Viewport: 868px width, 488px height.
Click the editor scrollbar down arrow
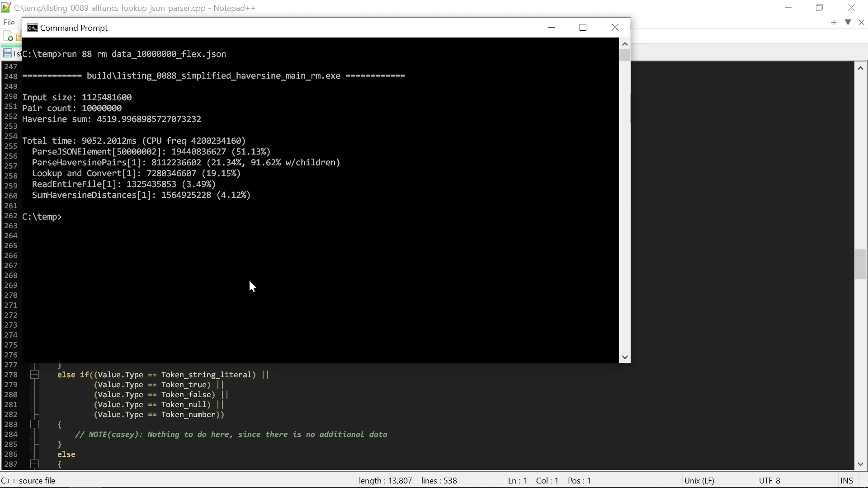click(861, 464)
